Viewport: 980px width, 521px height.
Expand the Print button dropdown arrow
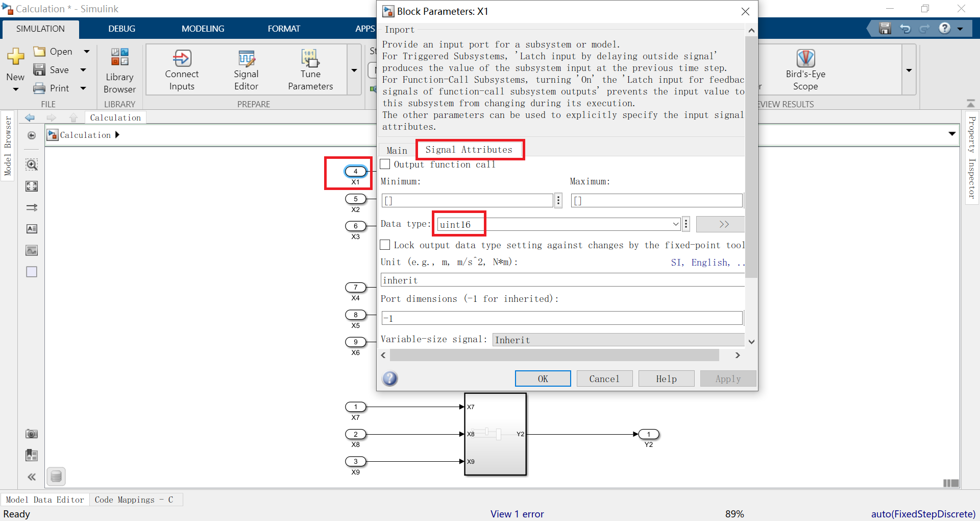point(83,88)
